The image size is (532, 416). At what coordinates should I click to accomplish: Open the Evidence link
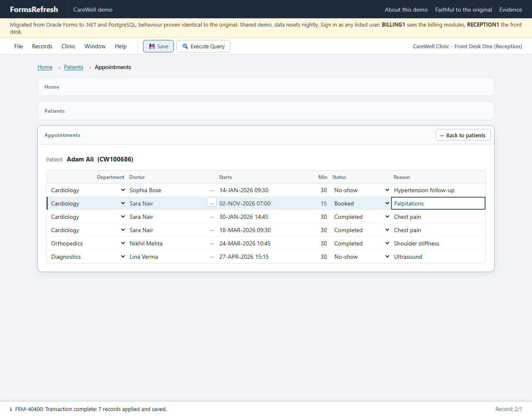click(x=510, y=10)
